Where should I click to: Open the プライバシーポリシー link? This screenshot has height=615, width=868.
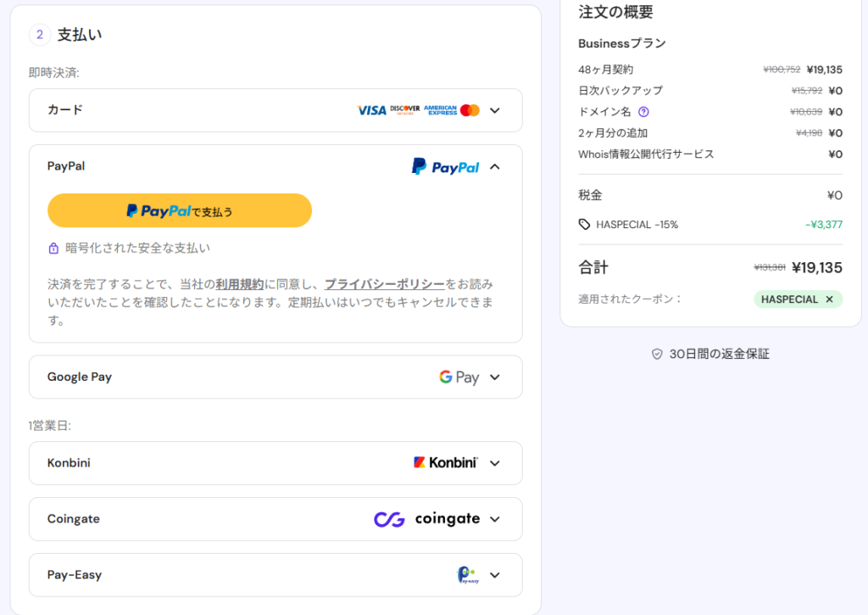[384, 284]
